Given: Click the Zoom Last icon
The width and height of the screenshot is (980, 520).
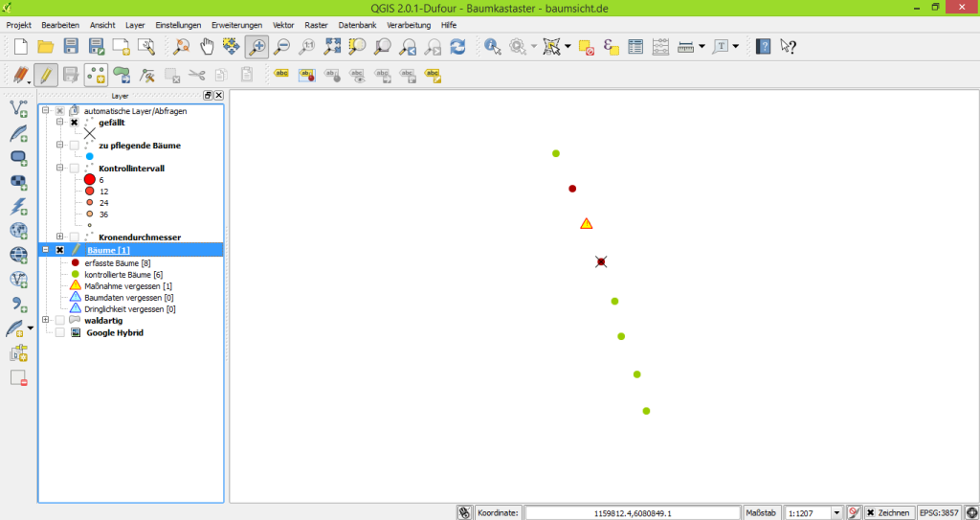Looking at the screenshot, I should (x=408, y=46).
